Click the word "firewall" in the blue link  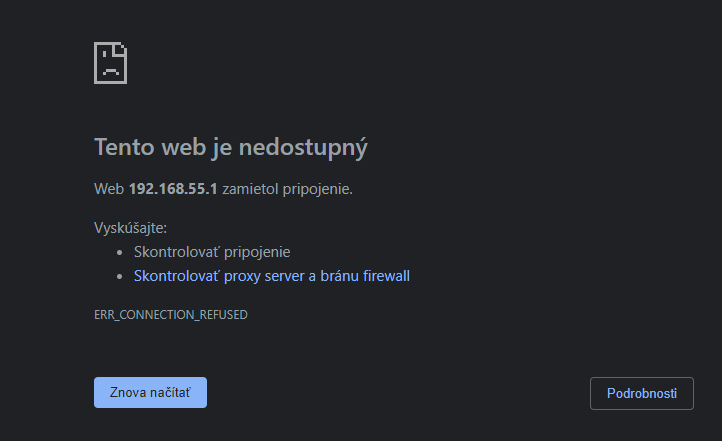click(x=383, y=276)
